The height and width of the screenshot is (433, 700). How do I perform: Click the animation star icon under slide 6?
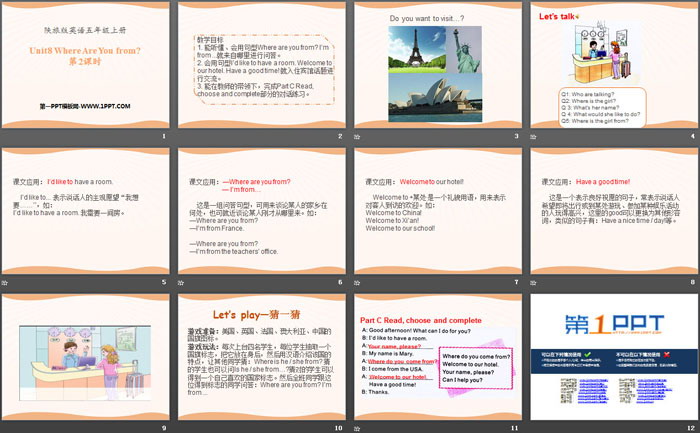point(181,283)
